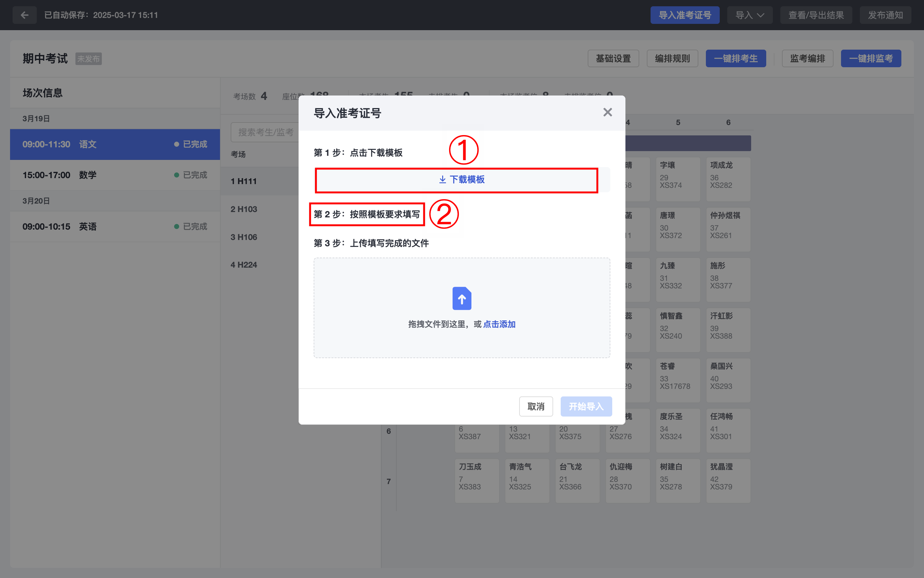Image resolution: width=924 pixels, height=578 pixels.
Task: Select the 09:00-11:30 语文 session
Action: pos(115,144)
